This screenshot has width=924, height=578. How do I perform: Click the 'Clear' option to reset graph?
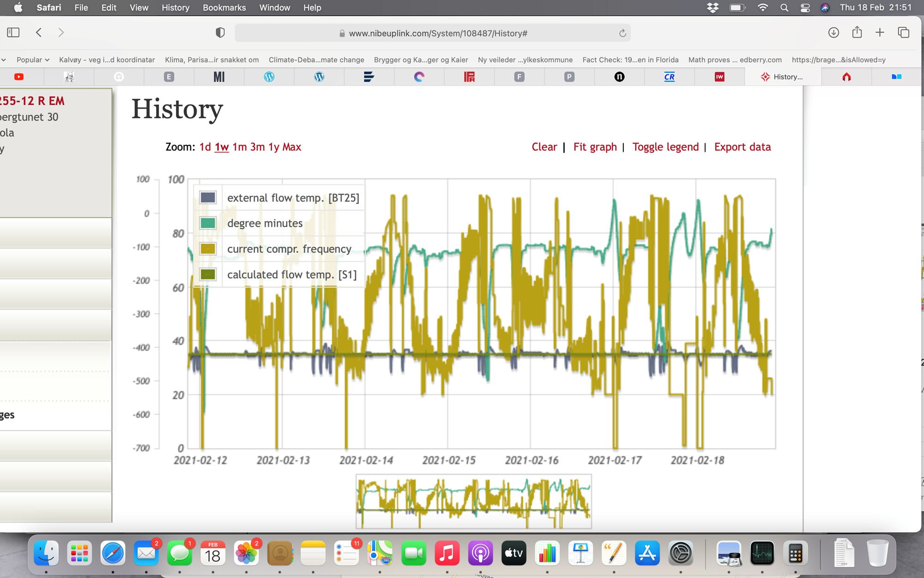click(x=544, y=147)
